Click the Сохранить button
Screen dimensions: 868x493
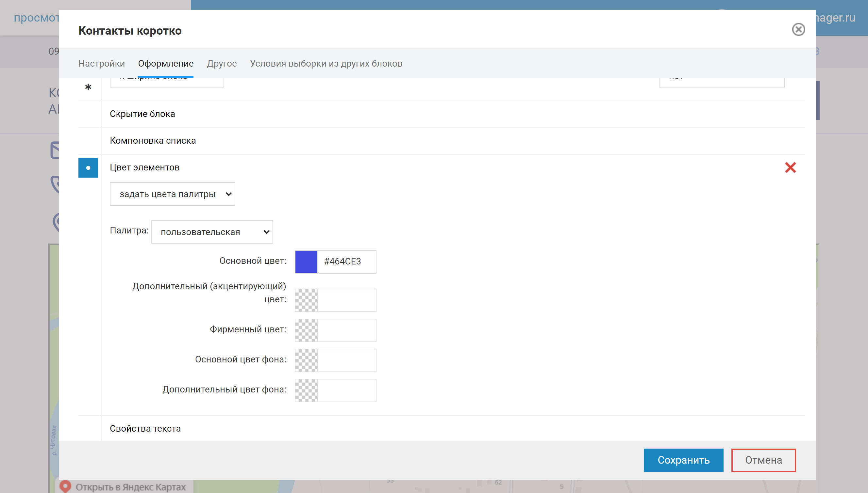tap(683, 460)
